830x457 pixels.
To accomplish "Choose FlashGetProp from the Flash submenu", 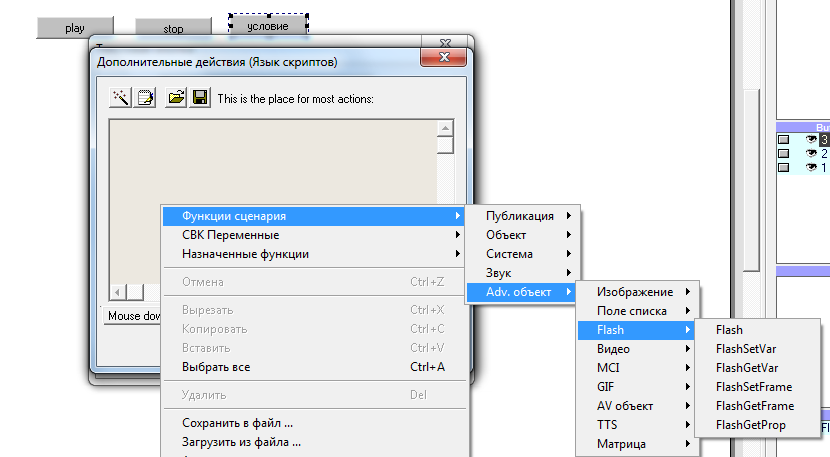I will click(x=750, y=425).
